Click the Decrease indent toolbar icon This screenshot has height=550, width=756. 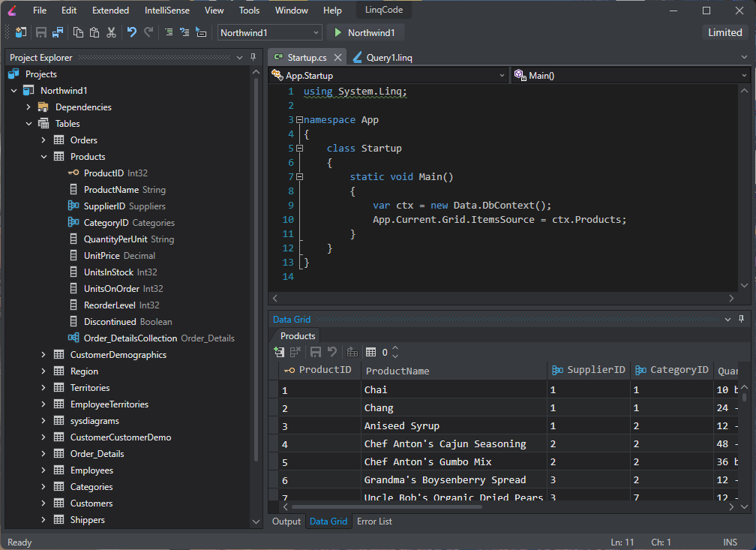[x=184, y=32]
